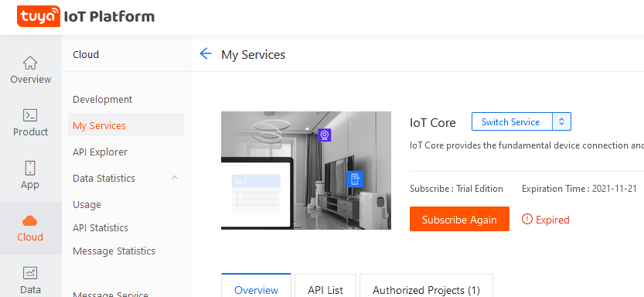Screen dimensions: 644x297
Task: Open Data Statistics menu item
Action: [104, 179]
